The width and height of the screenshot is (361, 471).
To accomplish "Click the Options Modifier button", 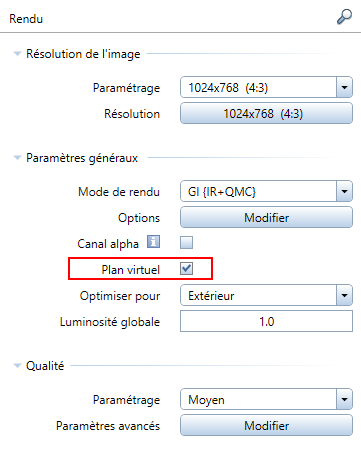I will (266, 217).
